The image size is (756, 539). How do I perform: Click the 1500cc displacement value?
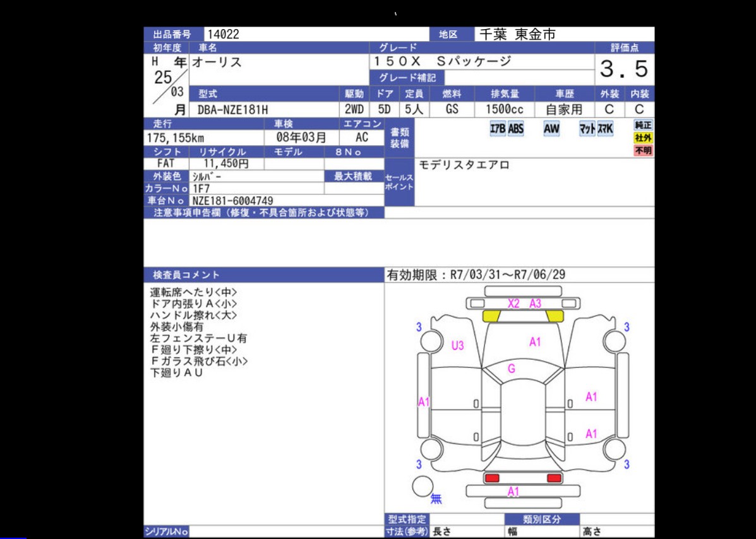[x=505, y=109]
